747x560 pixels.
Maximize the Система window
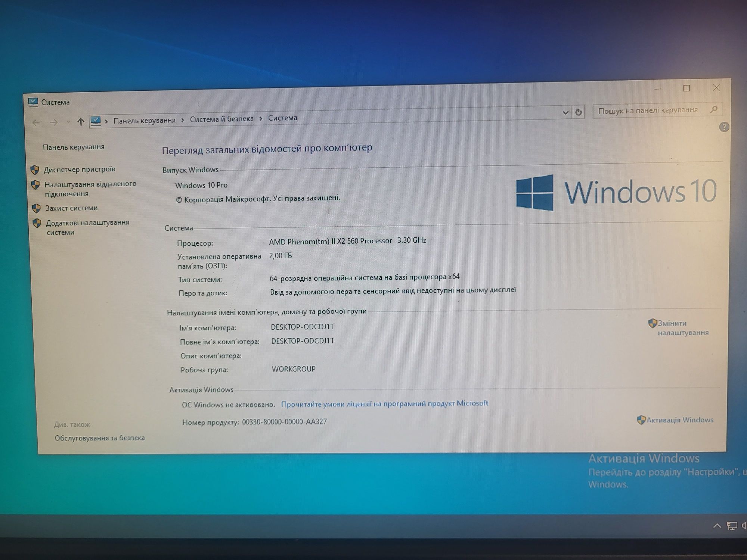tap(686, 88)
